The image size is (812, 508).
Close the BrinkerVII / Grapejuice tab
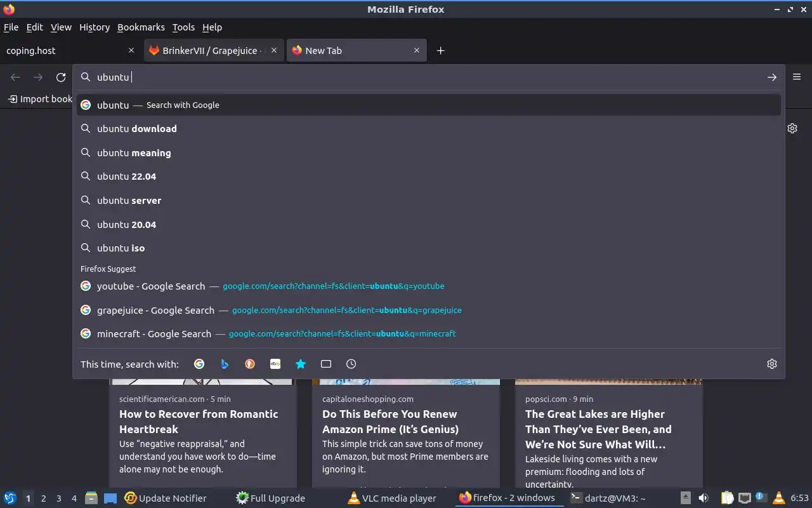pos(274,50)
